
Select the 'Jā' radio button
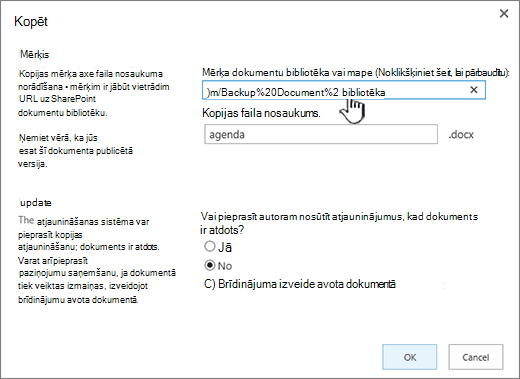point(210,247)
